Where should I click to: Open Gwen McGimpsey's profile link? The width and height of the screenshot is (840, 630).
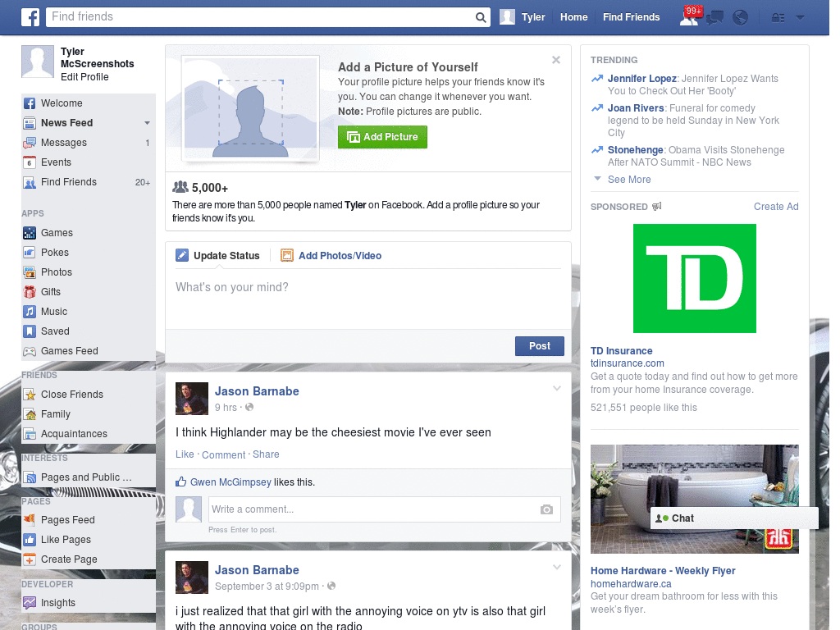231,482
